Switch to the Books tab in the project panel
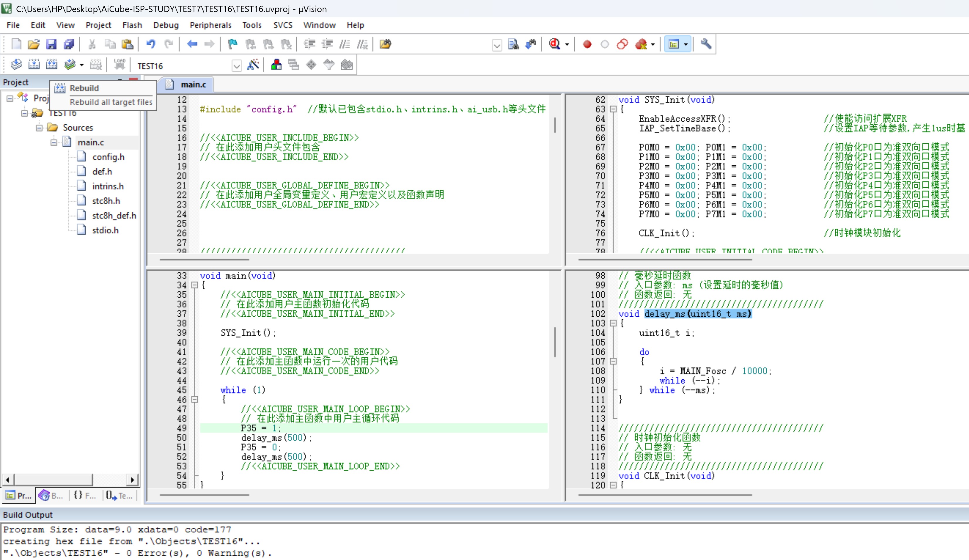 click(52, 496)
